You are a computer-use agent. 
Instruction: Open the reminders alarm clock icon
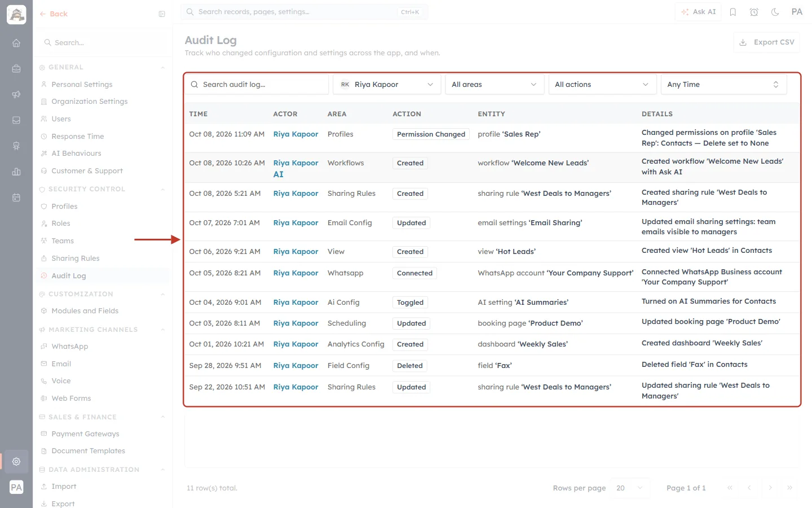pos(754,12)
